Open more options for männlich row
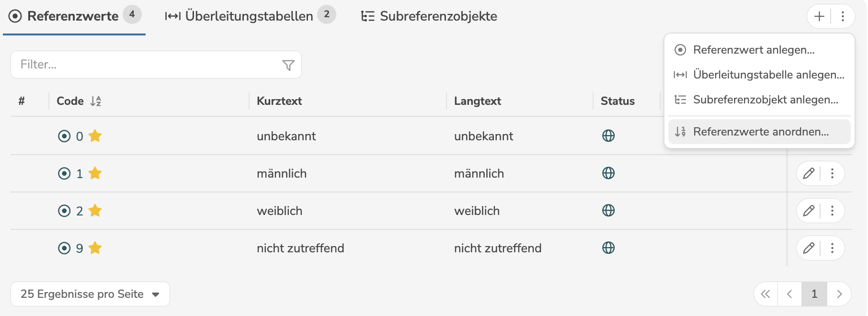 click(832, 173)
